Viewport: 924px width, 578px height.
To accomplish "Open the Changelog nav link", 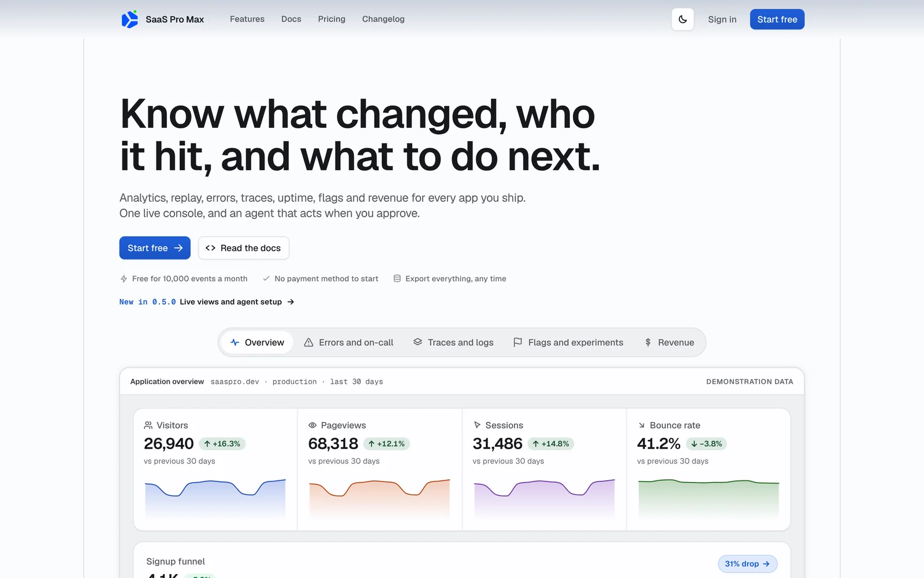I will pyautogui.click(x=383, y=19).
